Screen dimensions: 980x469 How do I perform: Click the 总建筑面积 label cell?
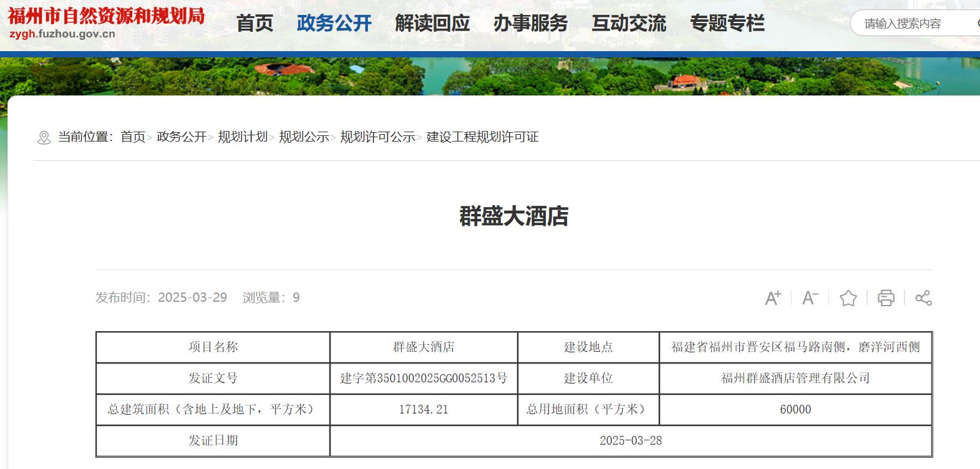pyautogui.click(x=213, y=410)
